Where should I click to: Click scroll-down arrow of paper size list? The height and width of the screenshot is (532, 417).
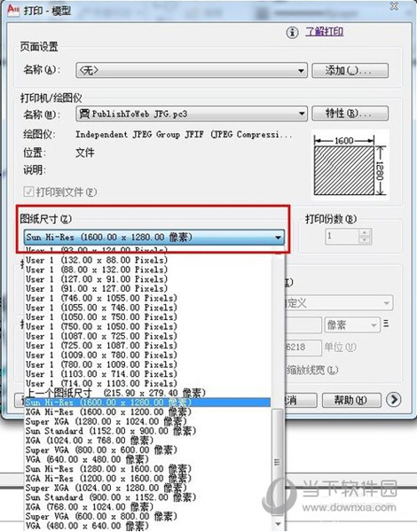pyautogui.click(x=278, y=524)
